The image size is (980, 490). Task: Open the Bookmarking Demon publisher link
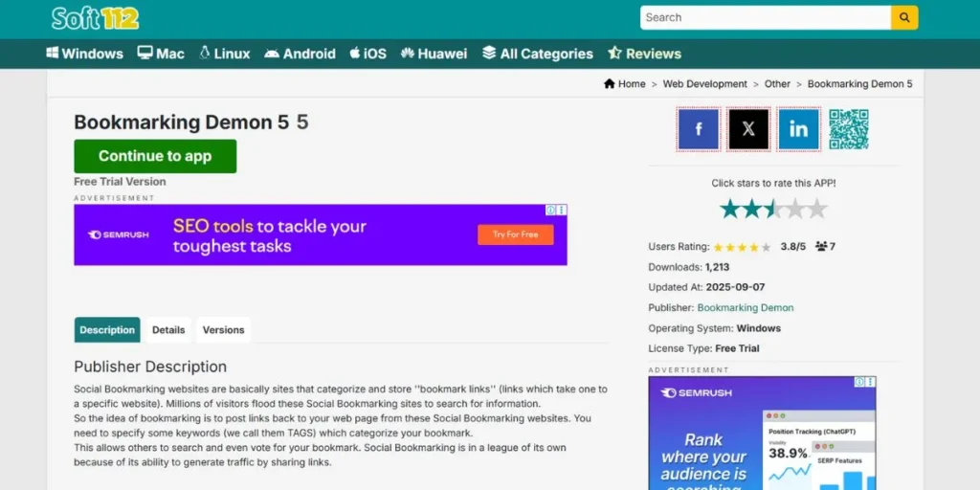tap(745, 307)
